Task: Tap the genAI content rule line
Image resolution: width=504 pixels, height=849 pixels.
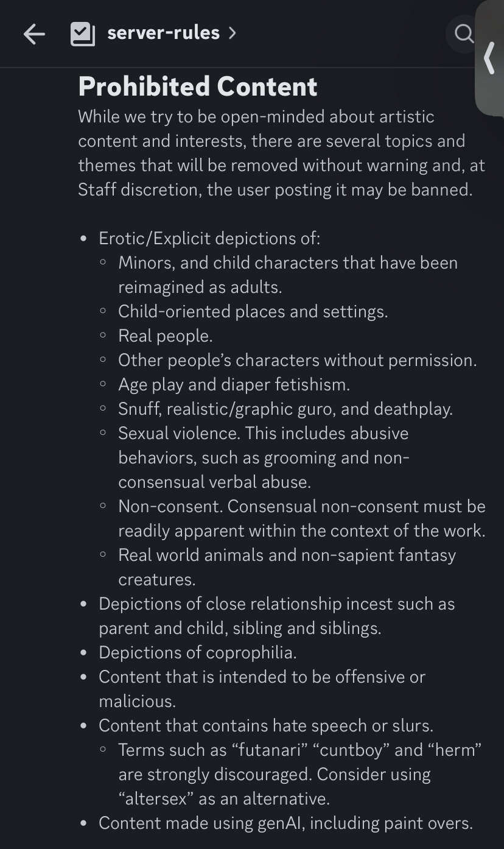Action: click(285, 823)
